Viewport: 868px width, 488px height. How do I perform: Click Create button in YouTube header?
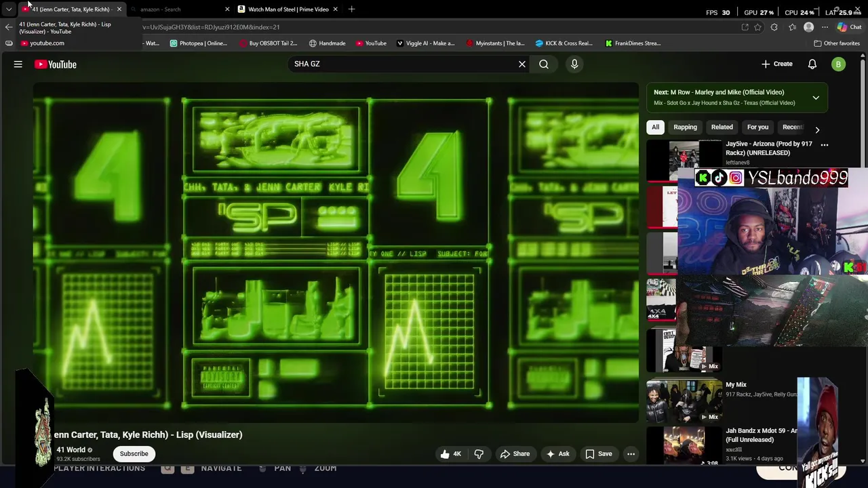coord(776,64)
